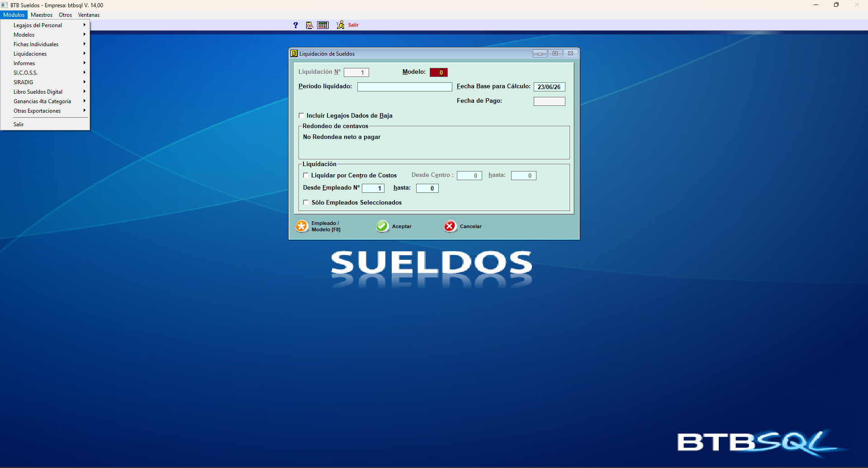Viewport: 868px width, 468px height.
Task: Expand the SI.C.O.S.S. submenu
Action: tap(45, 73)
